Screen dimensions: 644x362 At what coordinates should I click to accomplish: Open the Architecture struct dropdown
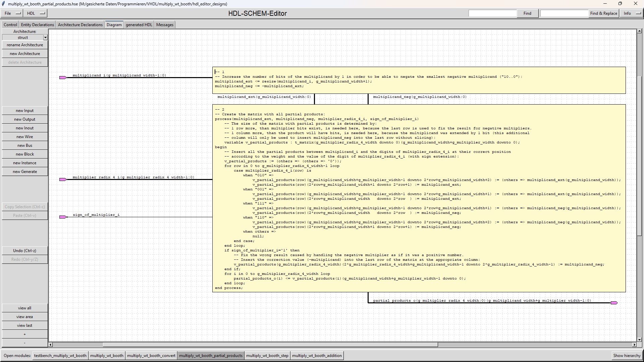point(45,38)
